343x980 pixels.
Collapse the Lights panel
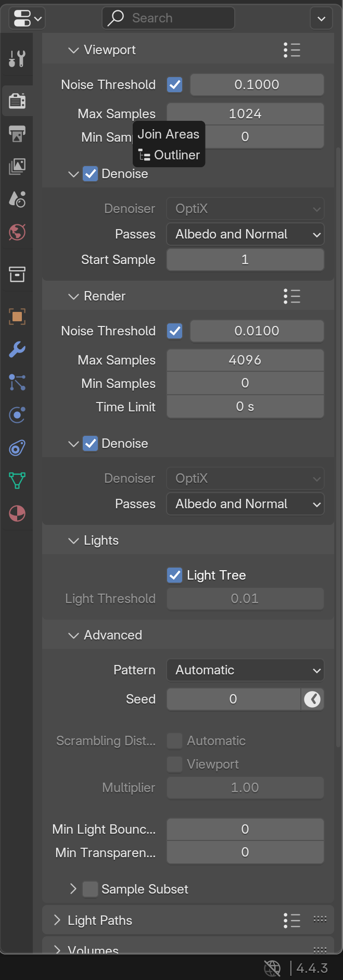point(73,541)
